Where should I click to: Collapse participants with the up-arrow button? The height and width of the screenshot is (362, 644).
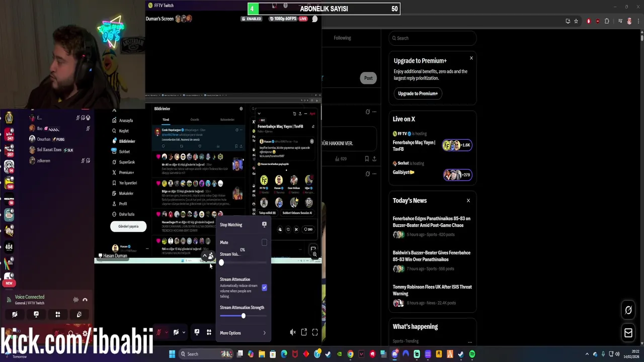coord(205,257)
